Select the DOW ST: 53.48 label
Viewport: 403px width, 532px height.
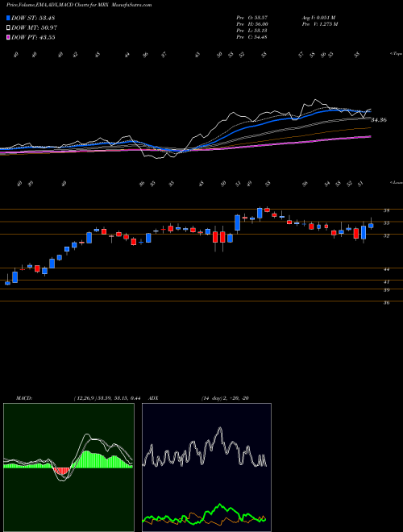33,18
